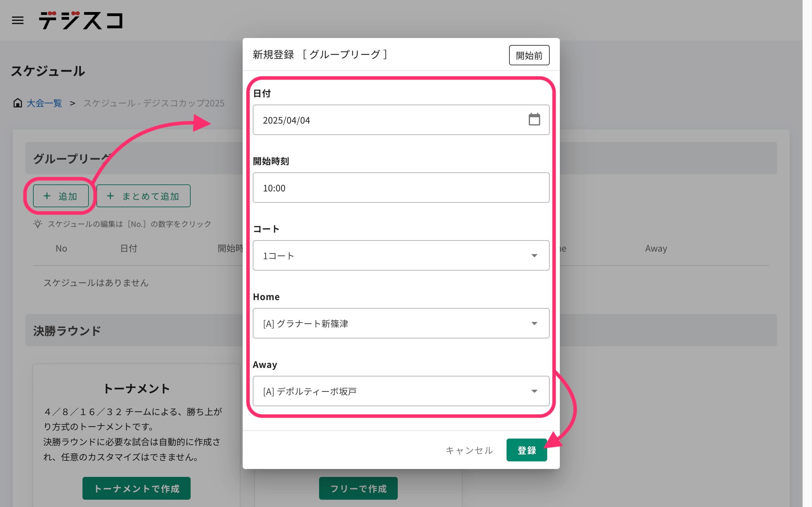Open the Home team dropdown

401,323
